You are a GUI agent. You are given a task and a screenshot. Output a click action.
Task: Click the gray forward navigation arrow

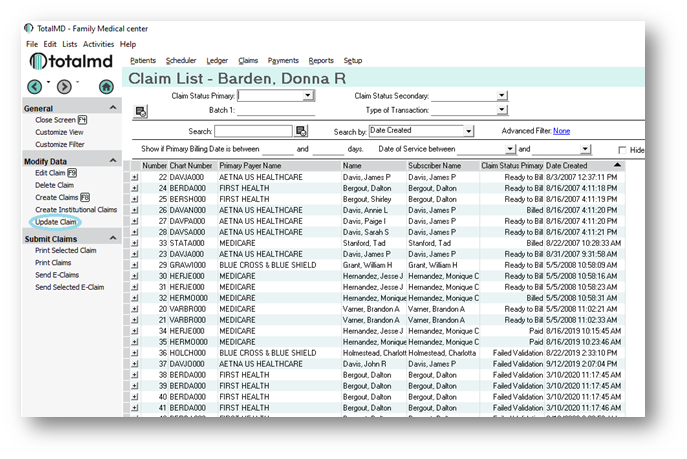pyautogui.click(x=63, y=87)
